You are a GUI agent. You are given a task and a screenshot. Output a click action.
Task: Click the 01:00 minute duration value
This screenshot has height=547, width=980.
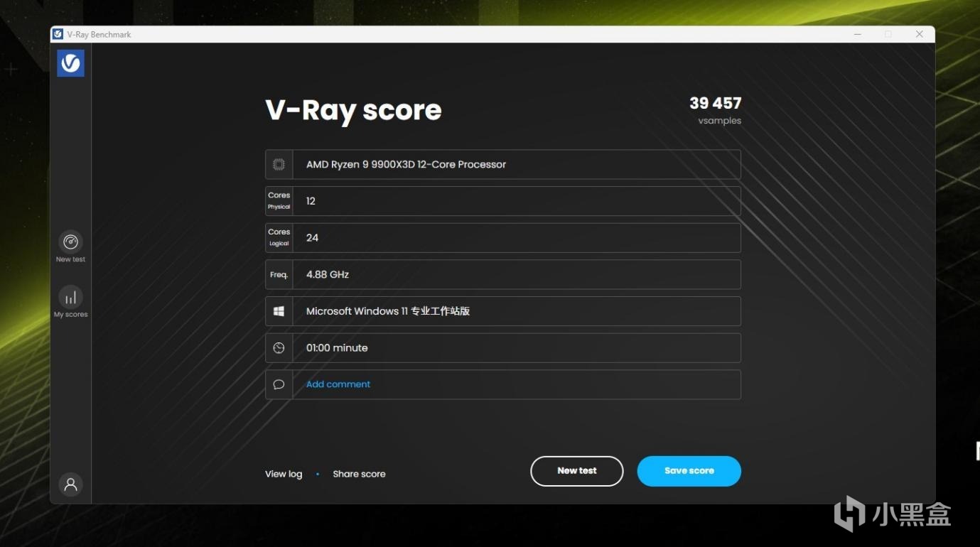coord(337,348)
